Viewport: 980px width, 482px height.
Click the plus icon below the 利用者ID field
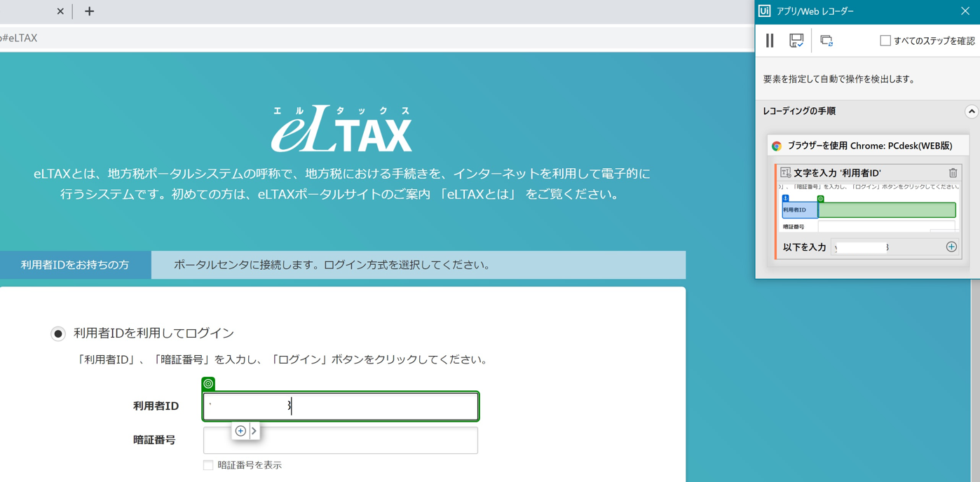point(240,431)
